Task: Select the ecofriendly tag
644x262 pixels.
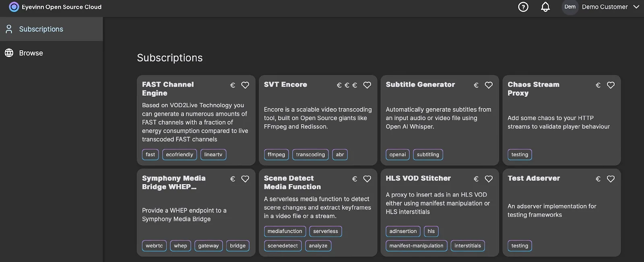Action: [180, 155]
